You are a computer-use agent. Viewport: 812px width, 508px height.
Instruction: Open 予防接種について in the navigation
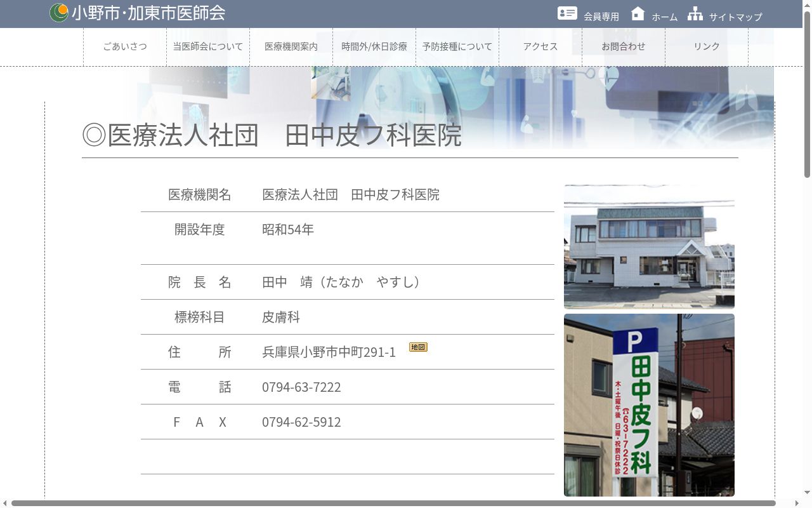[457, 46]
